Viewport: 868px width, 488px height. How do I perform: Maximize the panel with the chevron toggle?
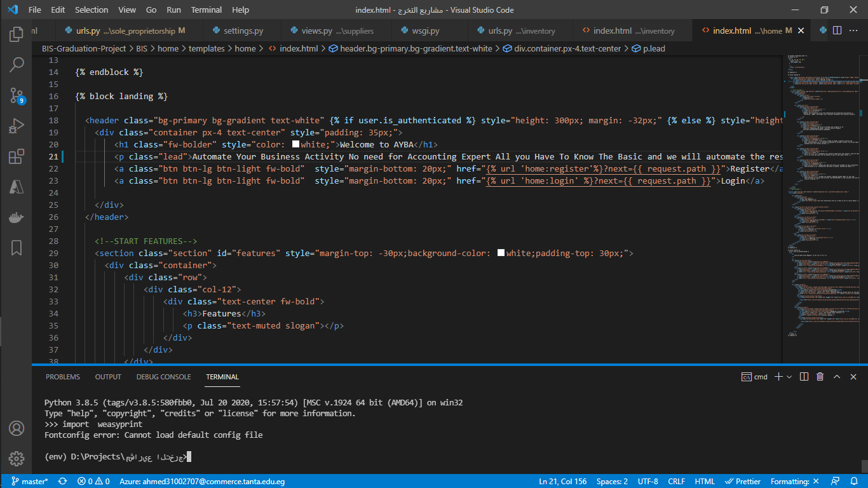click(x=837, y=376)
